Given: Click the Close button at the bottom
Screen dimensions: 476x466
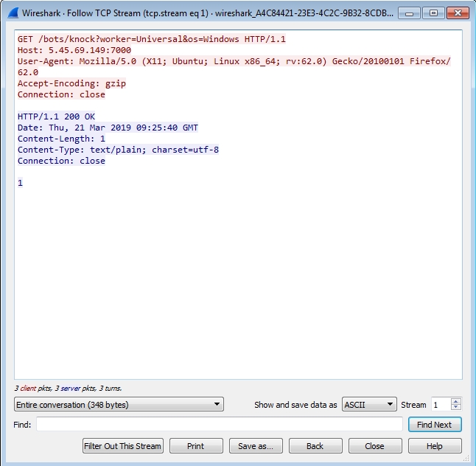Looking at the screenshot, I should click(375, 446).
